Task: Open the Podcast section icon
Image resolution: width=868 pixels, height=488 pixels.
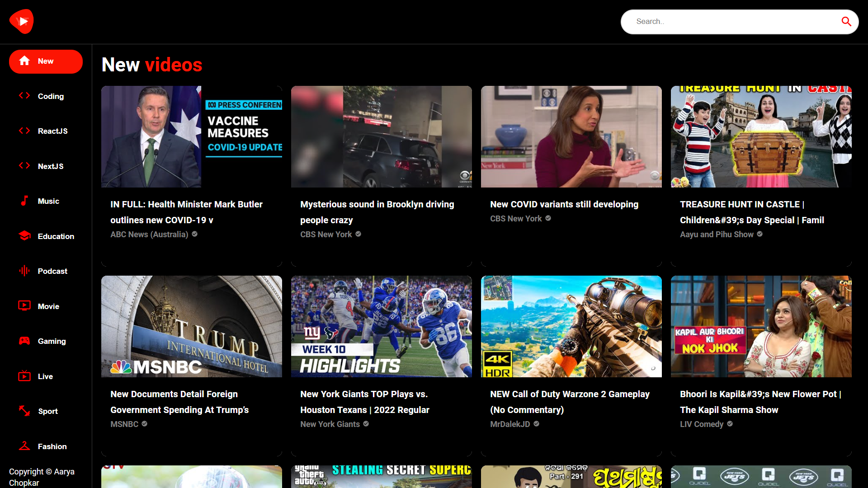Action: (x=24, y=271)
